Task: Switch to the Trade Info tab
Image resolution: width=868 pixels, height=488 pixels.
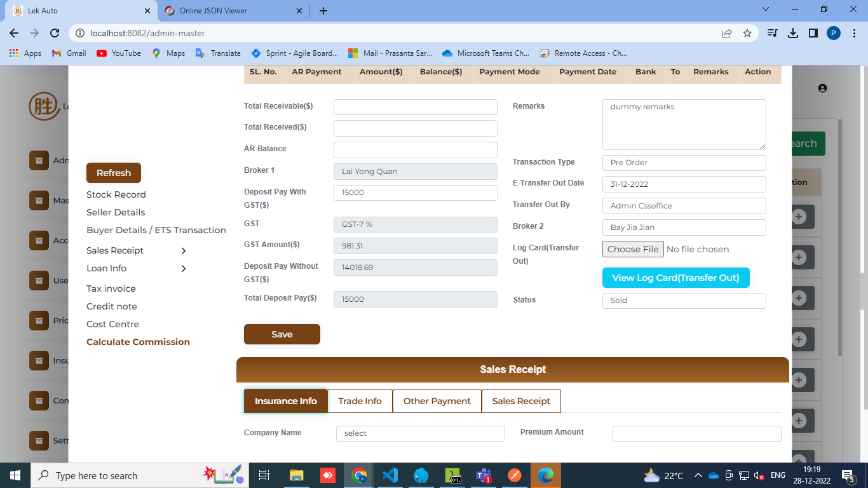Action: (x=360, y=401)
